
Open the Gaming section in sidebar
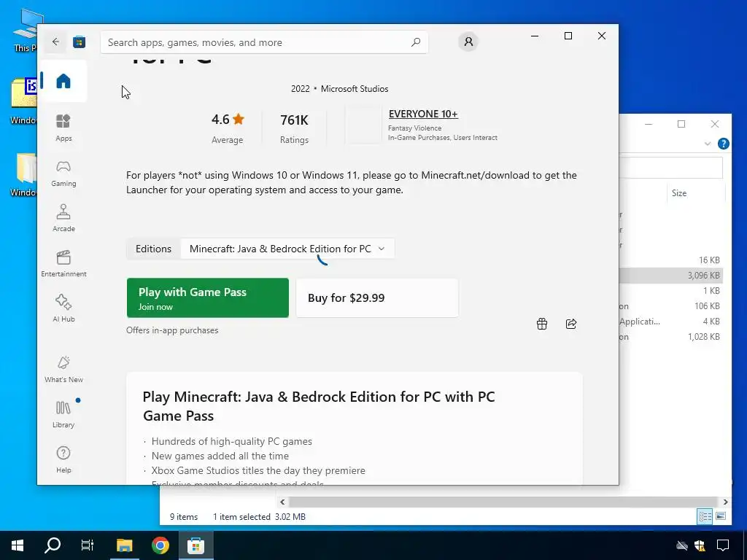63,173
